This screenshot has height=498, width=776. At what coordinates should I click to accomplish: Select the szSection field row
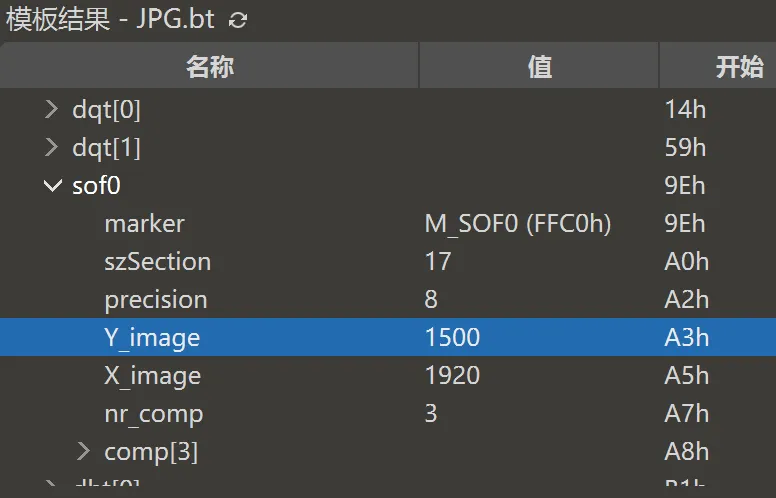(157, 262)
